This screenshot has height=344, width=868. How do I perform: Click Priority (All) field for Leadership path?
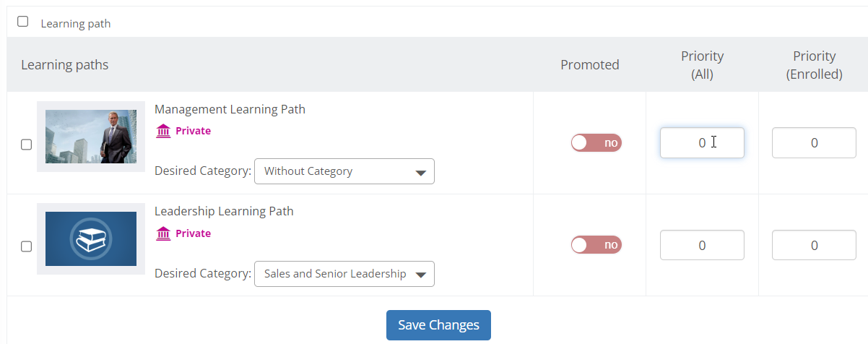(x=702, y=245)
